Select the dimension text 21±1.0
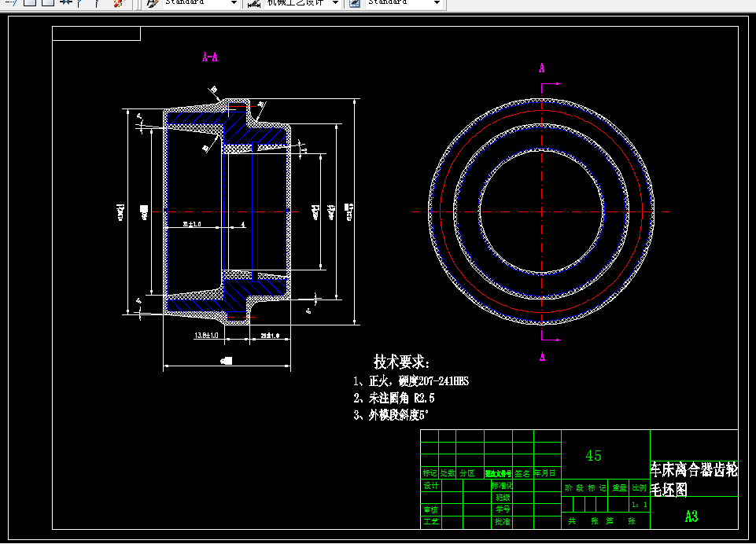 pos(270,336)
